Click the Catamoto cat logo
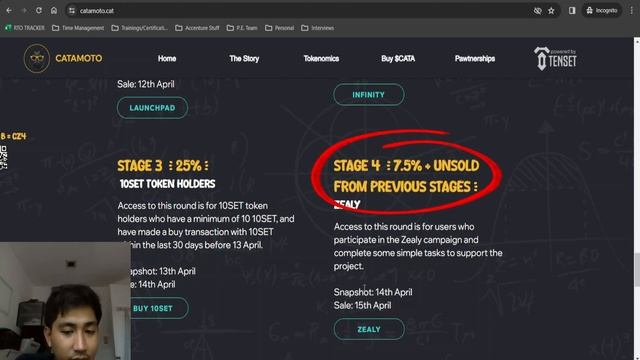Screen dimensions: 640x360 pyautogui.click(x=37, y=58)
